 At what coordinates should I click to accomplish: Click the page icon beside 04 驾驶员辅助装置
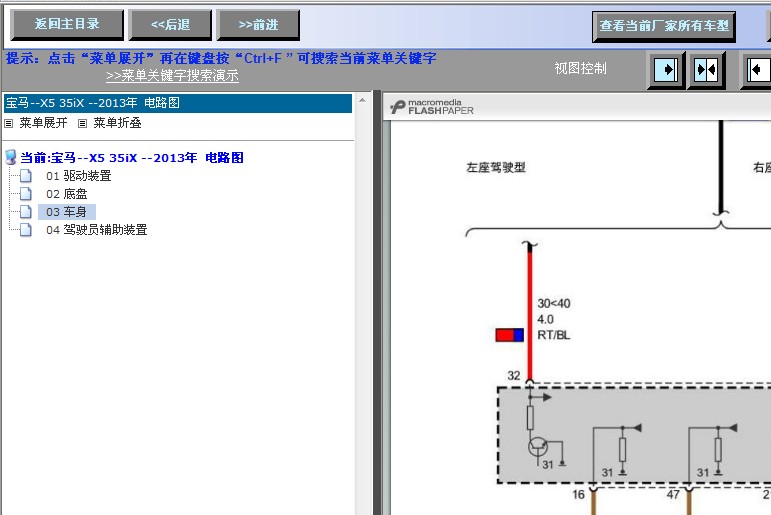26,230
